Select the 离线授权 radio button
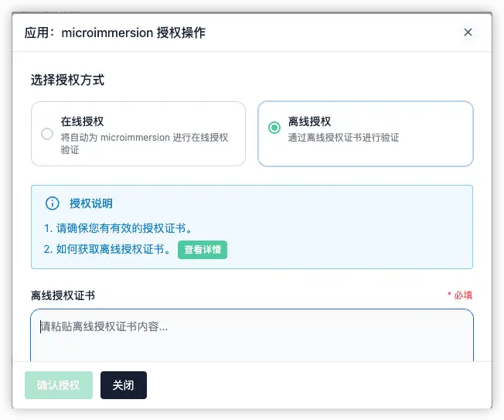The image size is (504, 420). (x=274, y=128)
